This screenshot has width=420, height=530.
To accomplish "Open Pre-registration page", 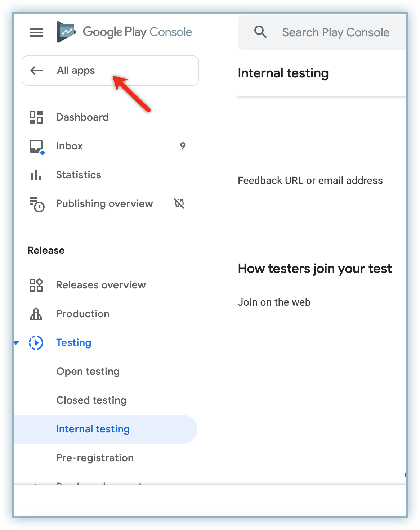I will click(x=95, y=458).
